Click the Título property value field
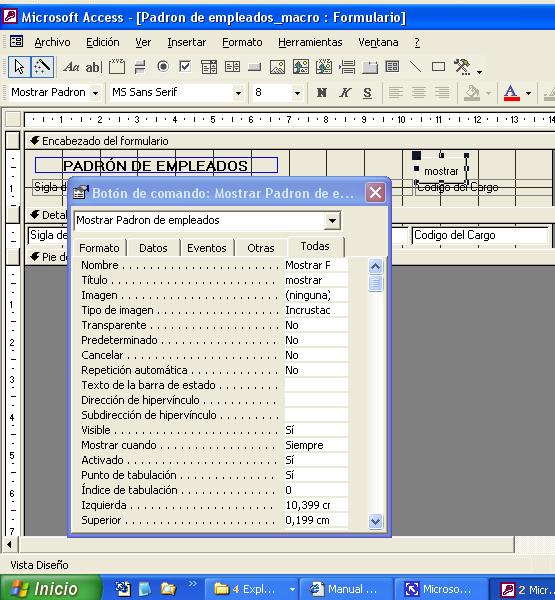Viewport: 555px width, 600px height. pos(316,280)
